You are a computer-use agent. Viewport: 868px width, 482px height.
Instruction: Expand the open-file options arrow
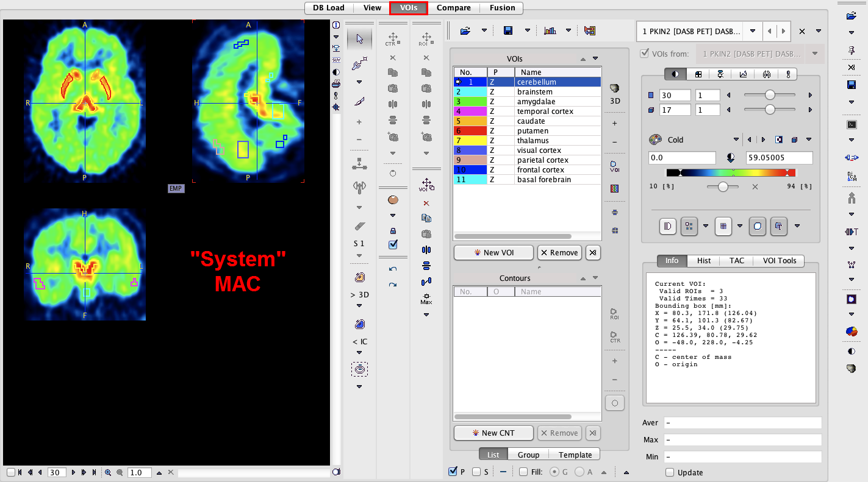click(484, 30)
